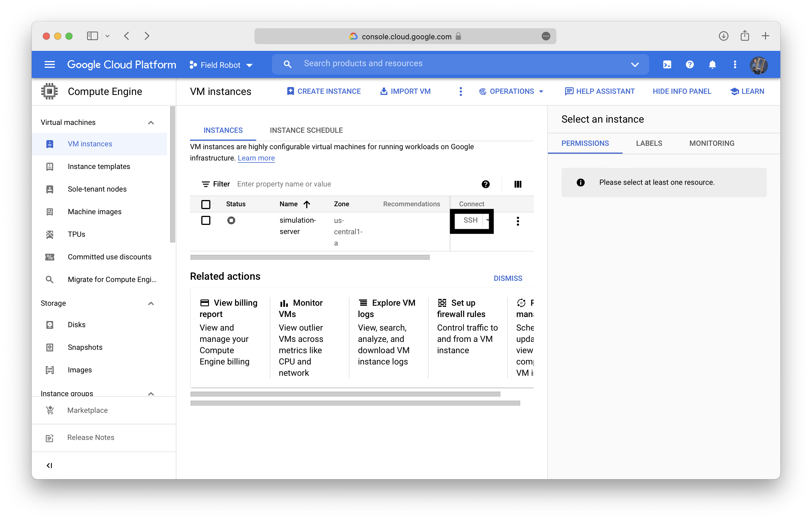The image size is (812, 521).
Task: Open LEARN panel
Action: click(x=747, y=91)
